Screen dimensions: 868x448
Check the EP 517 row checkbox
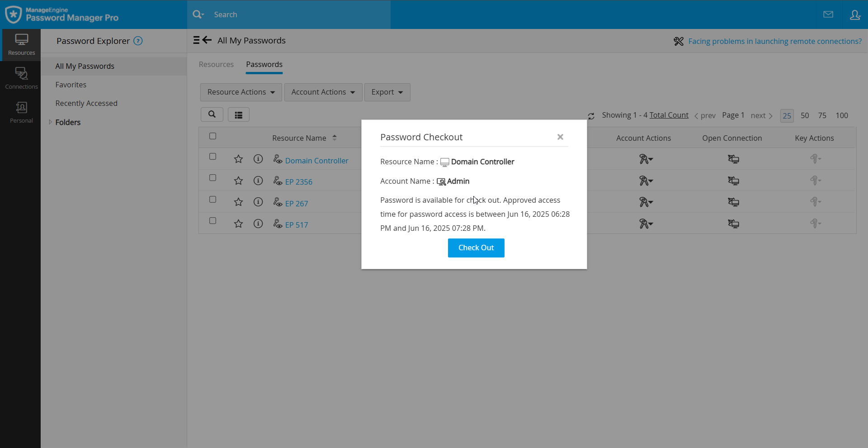coord(213,221)
